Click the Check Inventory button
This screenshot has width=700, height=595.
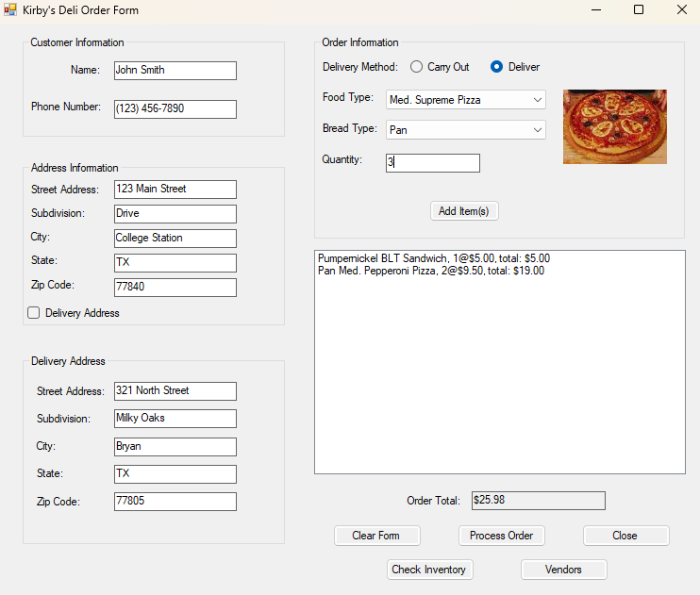coord(429,570)
